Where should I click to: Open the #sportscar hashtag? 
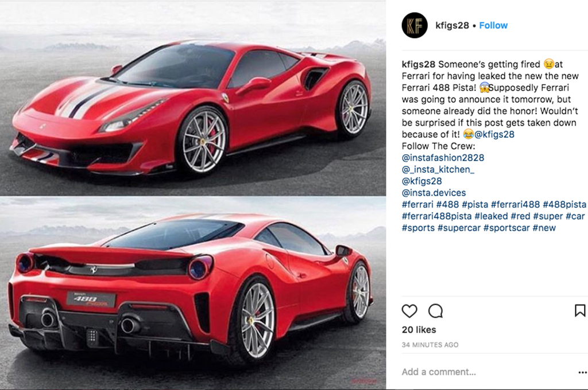click(506, 228)
